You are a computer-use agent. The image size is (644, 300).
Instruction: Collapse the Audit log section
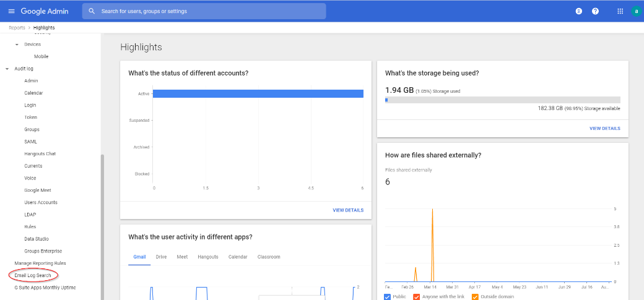[7, 69]
